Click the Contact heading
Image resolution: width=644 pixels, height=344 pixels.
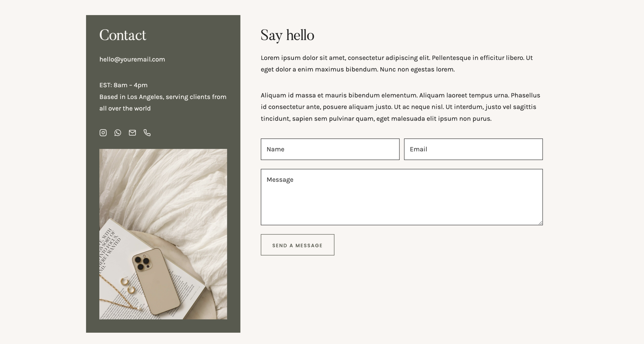click(x=123, y=35)
